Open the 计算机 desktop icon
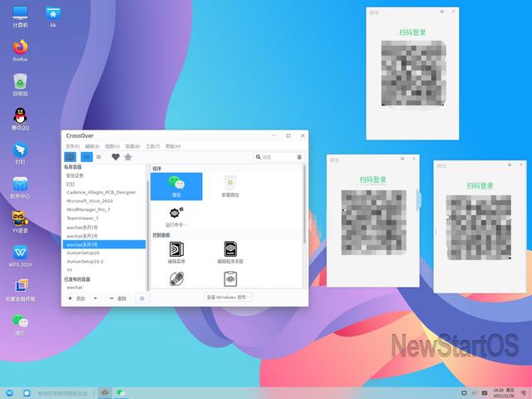This screenshot has height=399, width=532. tap(20, 17)
